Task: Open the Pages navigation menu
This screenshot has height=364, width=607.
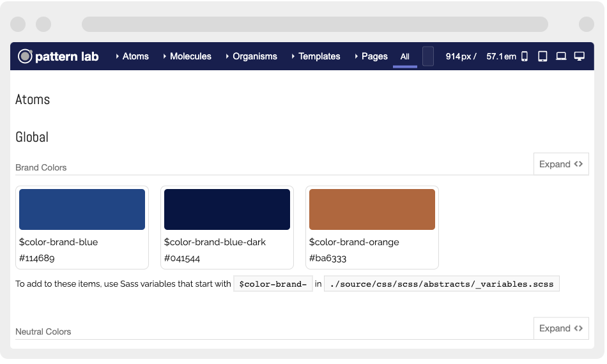Action: point(371,56)
